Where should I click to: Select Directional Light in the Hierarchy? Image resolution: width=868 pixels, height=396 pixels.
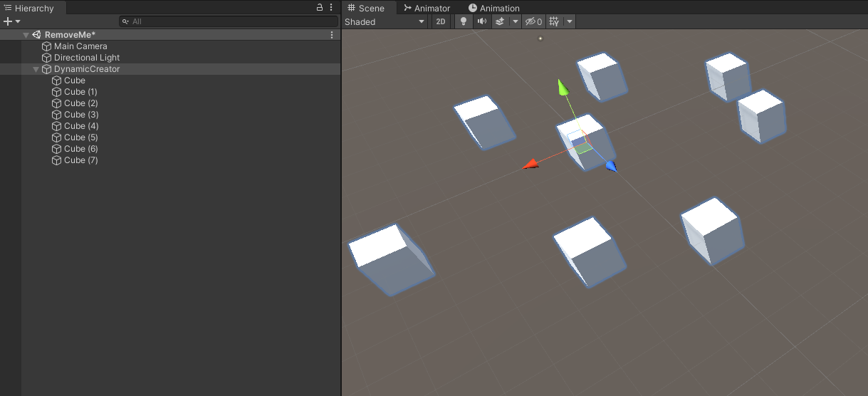[87, 58]
